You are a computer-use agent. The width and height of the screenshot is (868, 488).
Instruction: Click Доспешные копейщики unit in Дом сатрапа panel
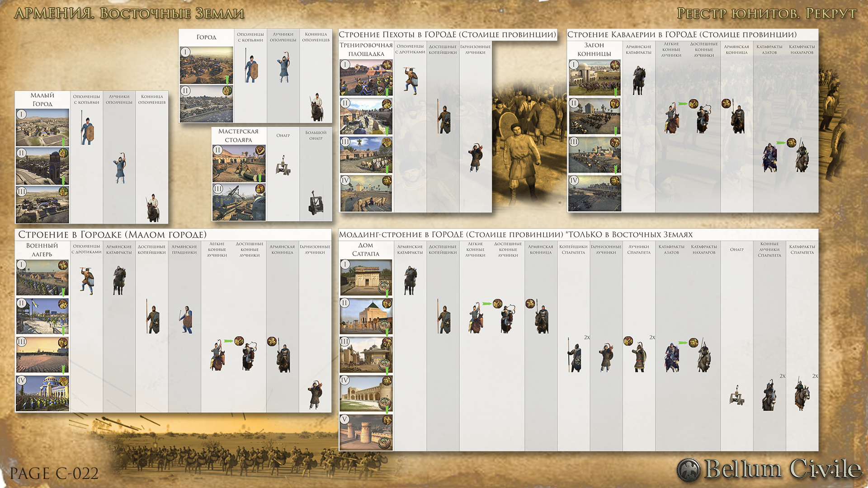coord(443,317)
